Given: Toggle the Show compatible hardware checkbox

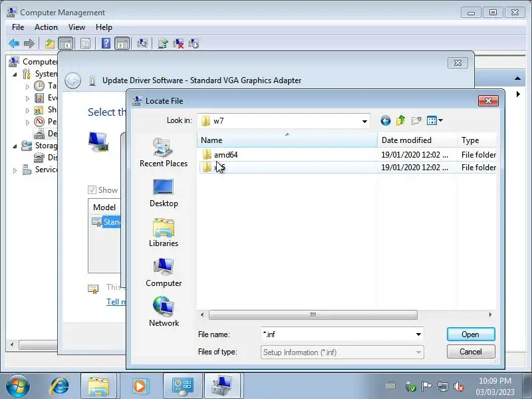Looking at the screenshot, I should (x=92, y=190).
